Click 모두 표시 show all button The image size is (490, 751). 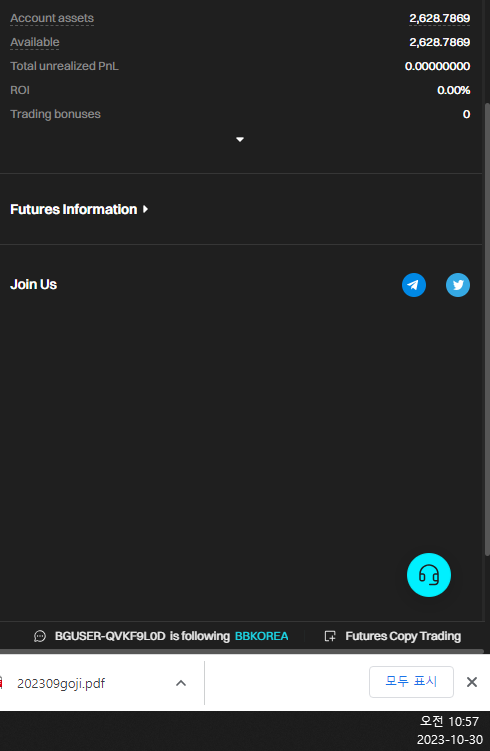click(411, 682)
